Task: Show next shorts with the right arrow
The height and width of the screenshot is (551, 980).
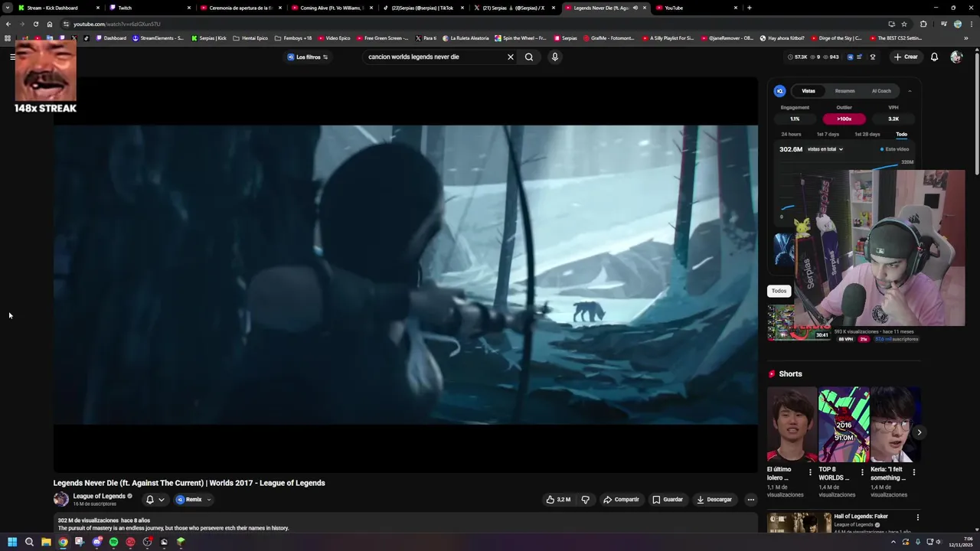Action: [x=919, y=432]
